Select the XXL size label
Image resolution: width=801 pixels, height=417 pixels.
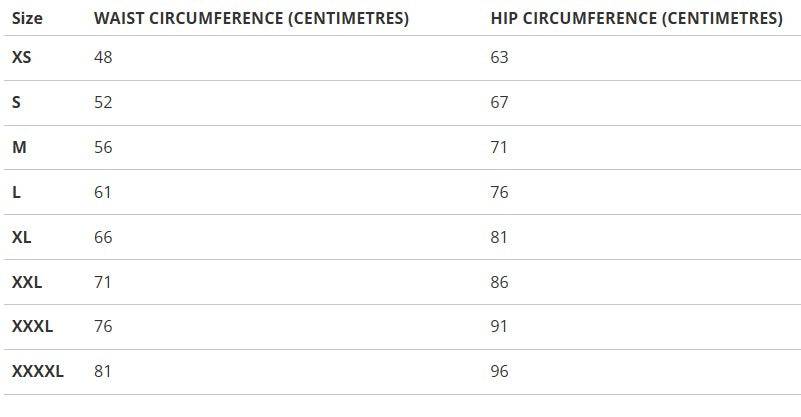pyautogui.click(x=27, y=282)
